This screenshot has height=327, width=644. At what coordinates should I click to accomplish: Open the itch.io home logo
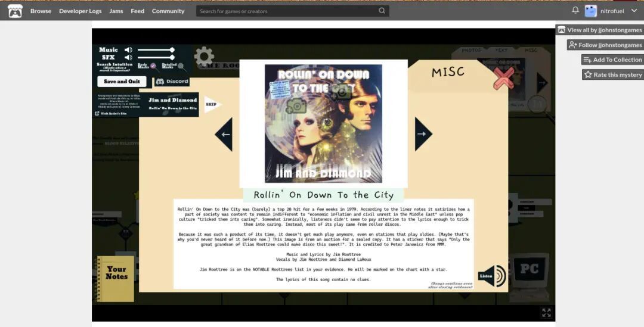click(15, 11)
